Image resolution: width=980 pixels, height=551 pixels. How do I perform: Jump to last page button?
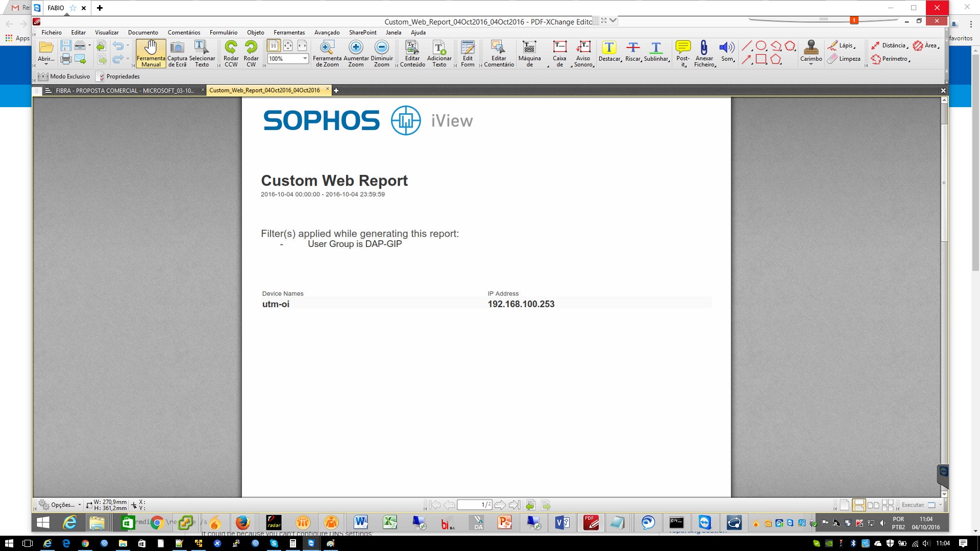pyautogui.click(x=514, y=505)
